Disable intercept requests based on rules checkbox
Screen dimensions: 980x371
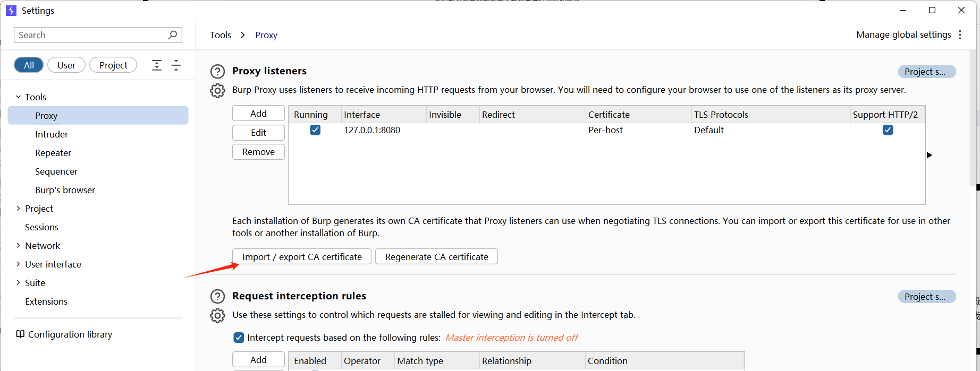239,338
